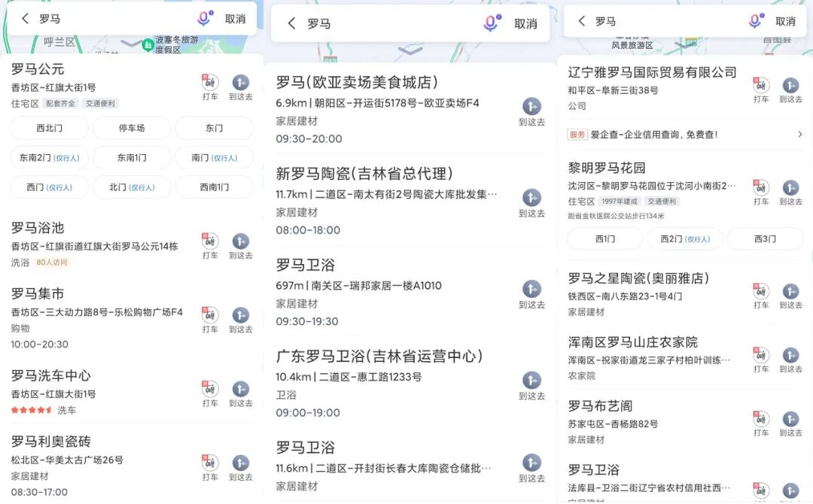Tap 取消 in right panel search bar

click(x=785, y=21)
